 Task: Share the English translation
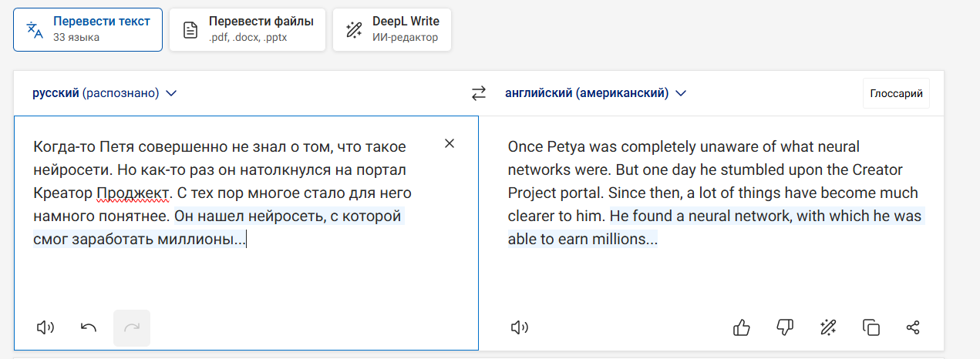tap(913, 327)
